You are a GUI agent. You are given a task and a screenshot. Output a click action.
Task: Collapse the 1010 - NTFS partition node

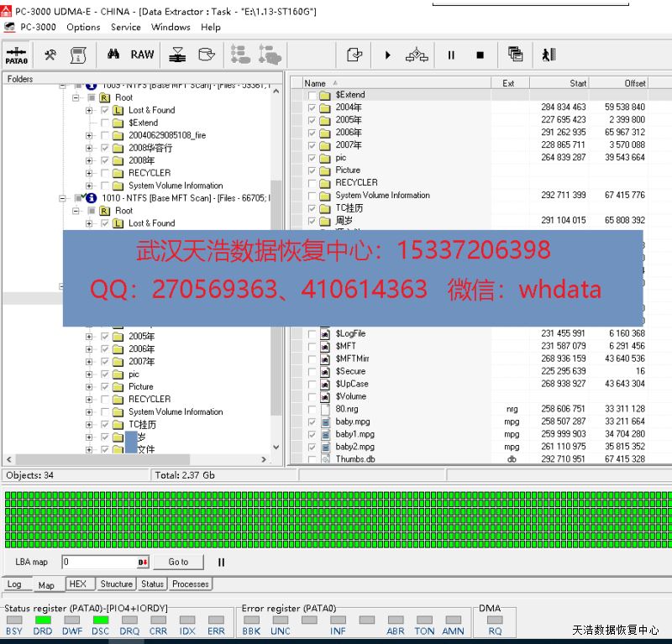pos(63,198)
